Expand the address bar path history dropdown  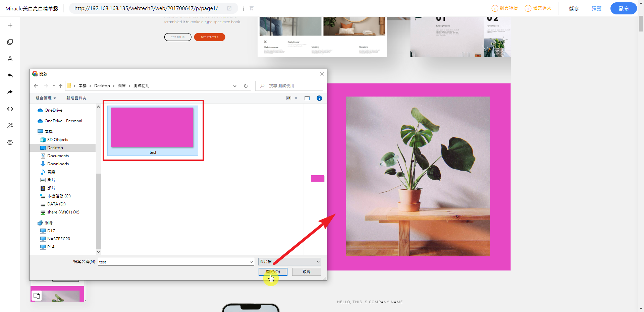[234, 86]
